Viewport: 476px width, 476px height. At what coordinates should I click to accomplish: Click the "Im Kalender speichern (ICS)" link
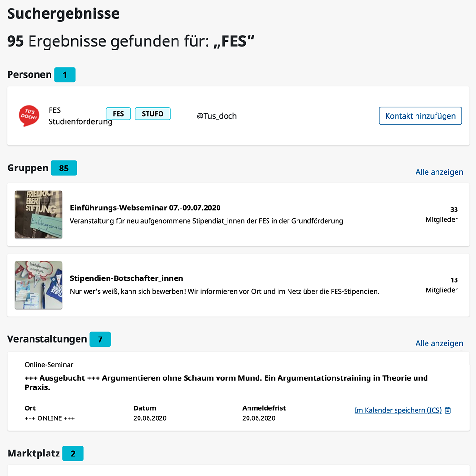398,410
